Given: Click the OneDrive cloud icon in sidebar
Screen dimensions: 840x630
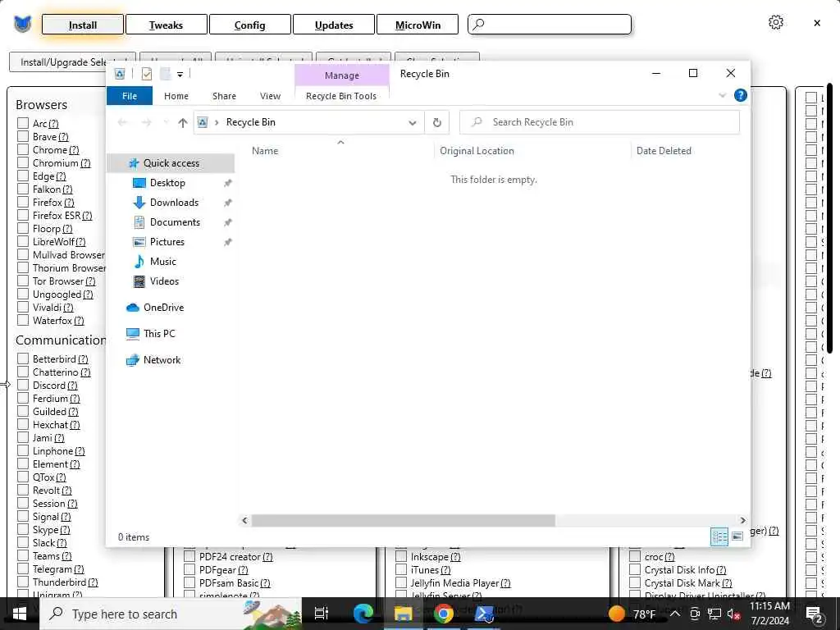Looking at the screenshot, I should point(132,308).
